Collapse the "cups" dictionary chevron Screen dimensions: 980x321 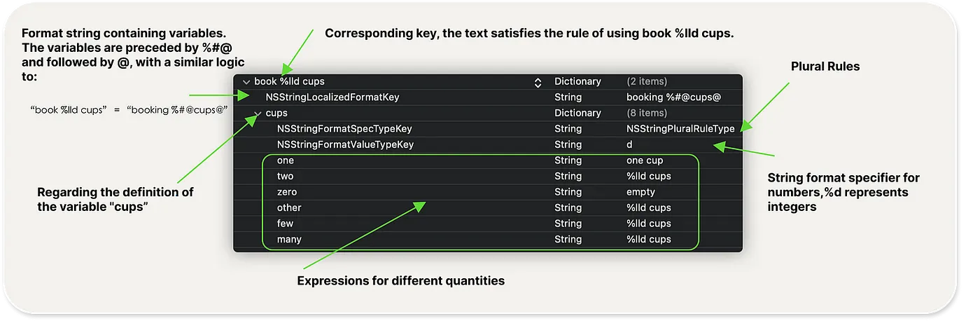[258, 114]
